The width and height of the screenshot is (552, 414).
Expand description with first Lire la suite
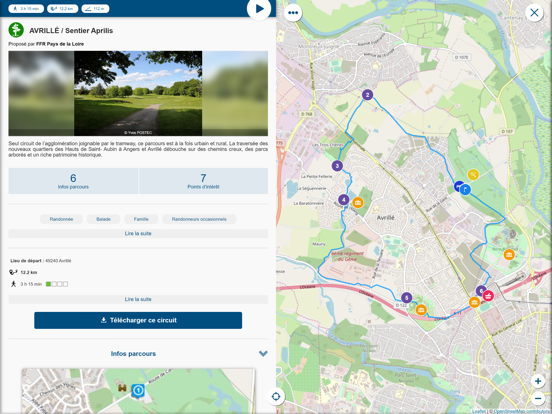[138, 233]
